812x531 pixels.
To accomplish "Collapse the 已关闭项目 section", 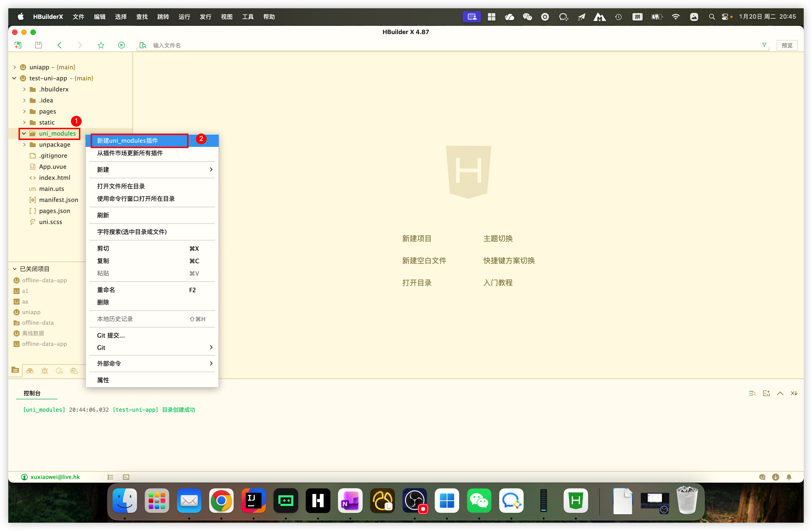I will pyautogui.click(x=15, y=269).
